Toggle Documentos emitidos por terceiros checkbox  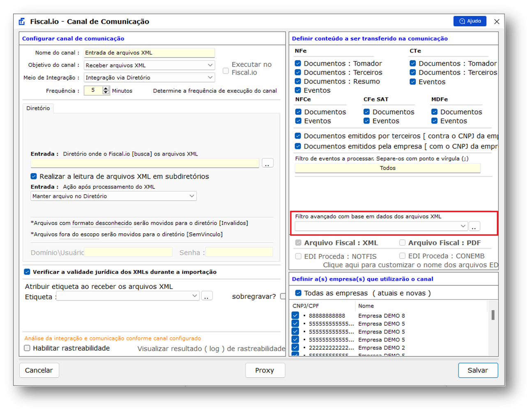pos(298,135)
